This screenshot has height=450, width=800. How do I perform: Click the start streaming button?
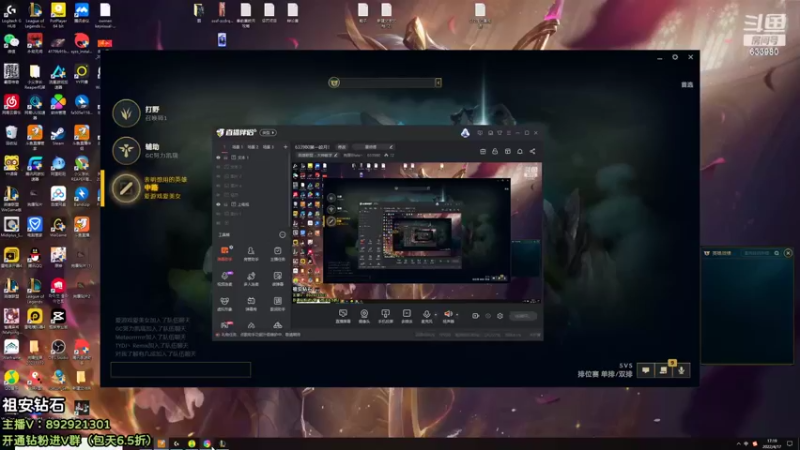[522, 316]
